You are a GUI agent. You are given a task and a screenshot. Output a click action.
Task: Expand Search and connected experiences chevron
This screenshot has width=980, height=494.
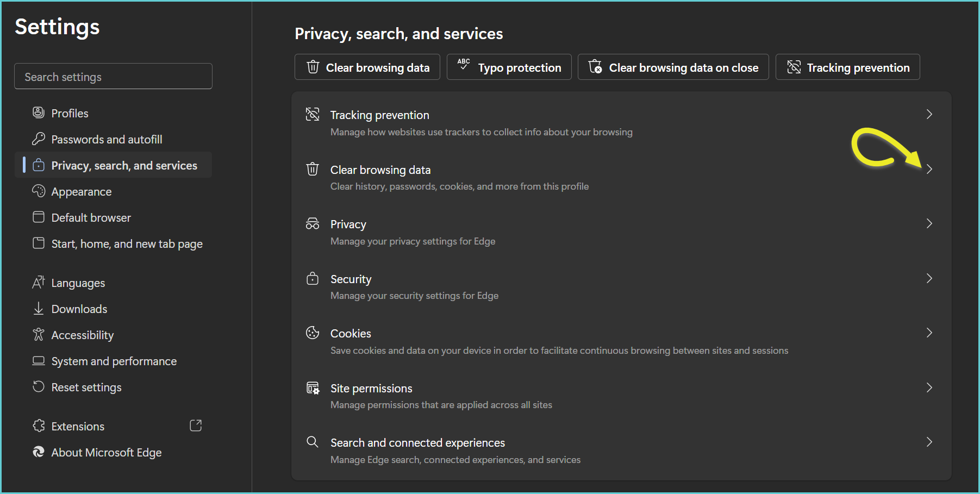929,442
